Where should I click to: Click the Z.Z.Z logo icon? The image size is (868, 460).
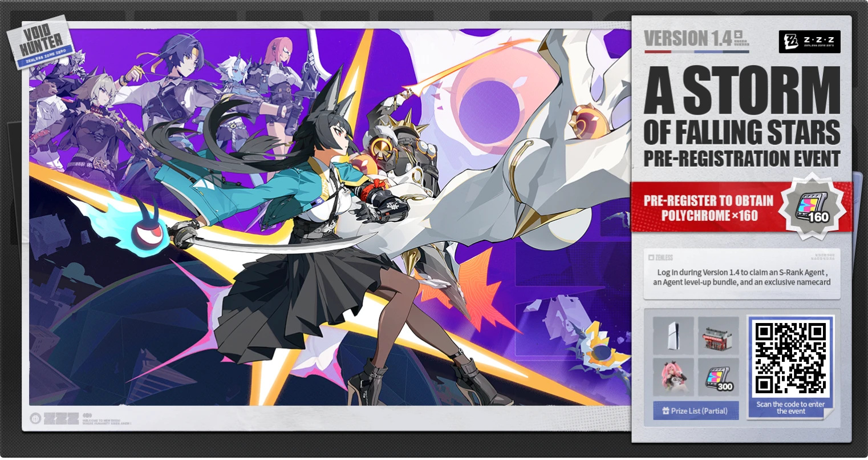810,41
